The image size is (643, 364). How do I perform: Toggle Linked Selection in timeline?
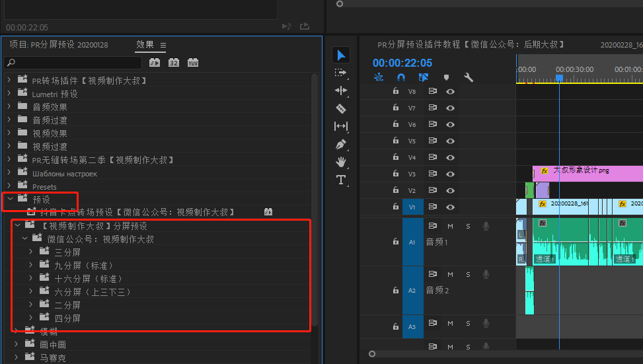(424, 77)
